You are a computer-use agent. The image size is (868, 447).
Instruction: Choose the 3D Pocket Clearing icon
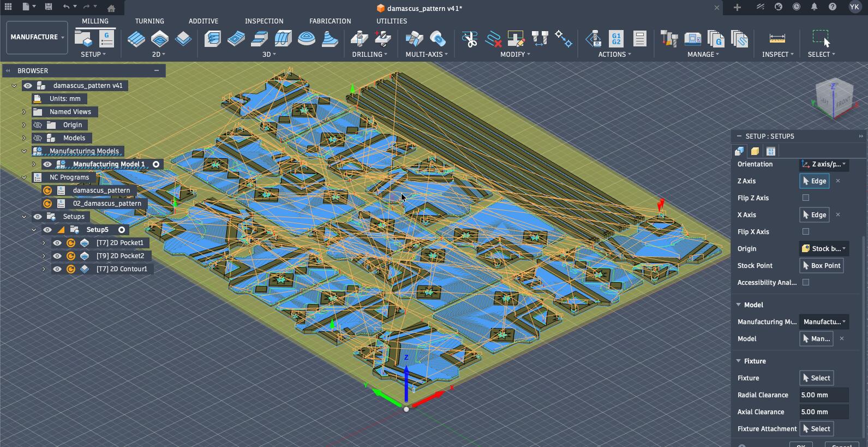(236, 39)
